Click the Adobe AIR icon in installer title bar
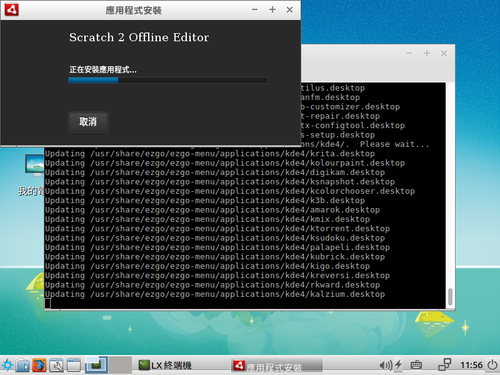Viewport: 500px width, 375px height. pos(12,10)
